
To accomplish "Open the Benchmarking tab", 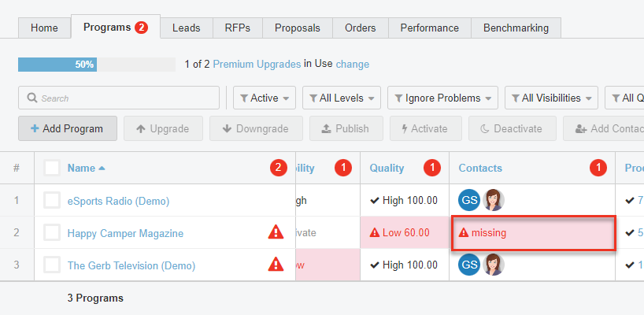I will [516, 28].
